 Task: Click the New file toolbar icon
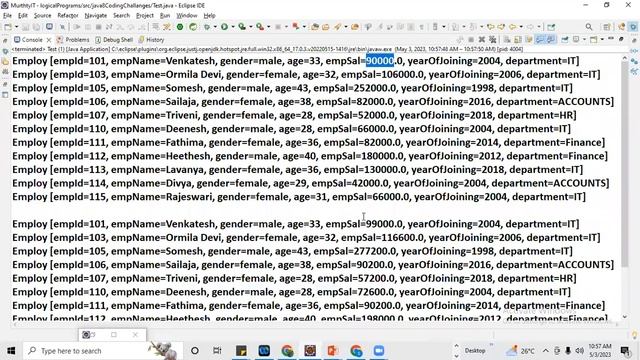(x=8, y=27)
